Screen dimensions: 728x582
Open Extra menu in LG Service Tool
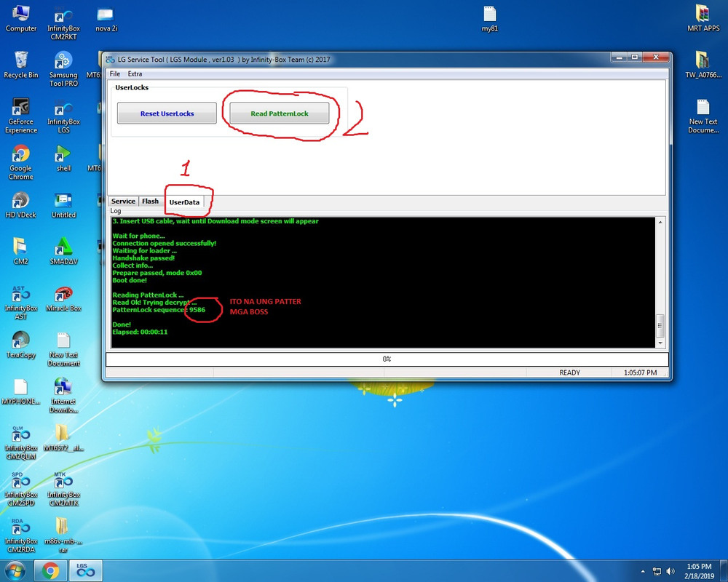135,73
